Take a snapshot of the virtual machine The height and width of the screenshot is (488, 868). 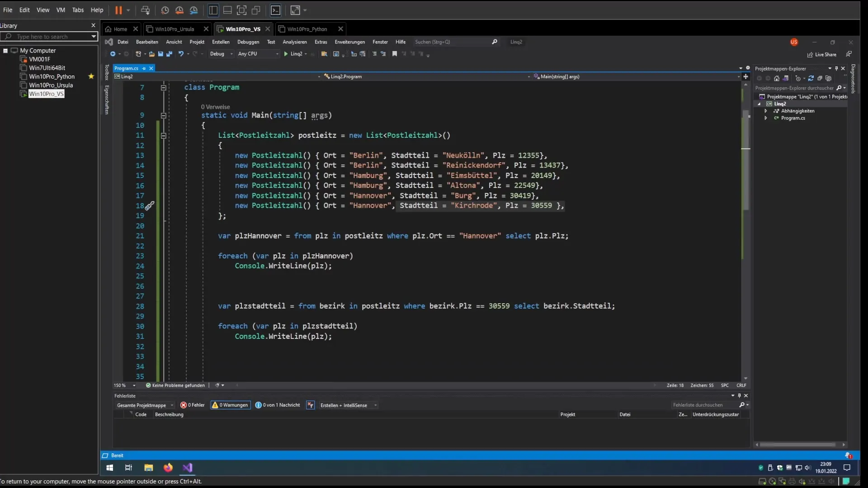[x=165, y=10]
